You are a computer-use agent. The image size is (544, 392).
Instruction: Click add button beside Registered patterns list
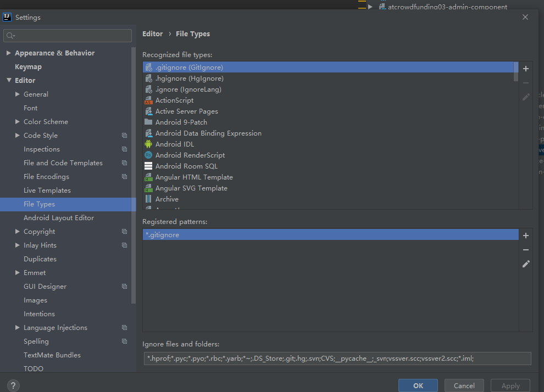526,236
